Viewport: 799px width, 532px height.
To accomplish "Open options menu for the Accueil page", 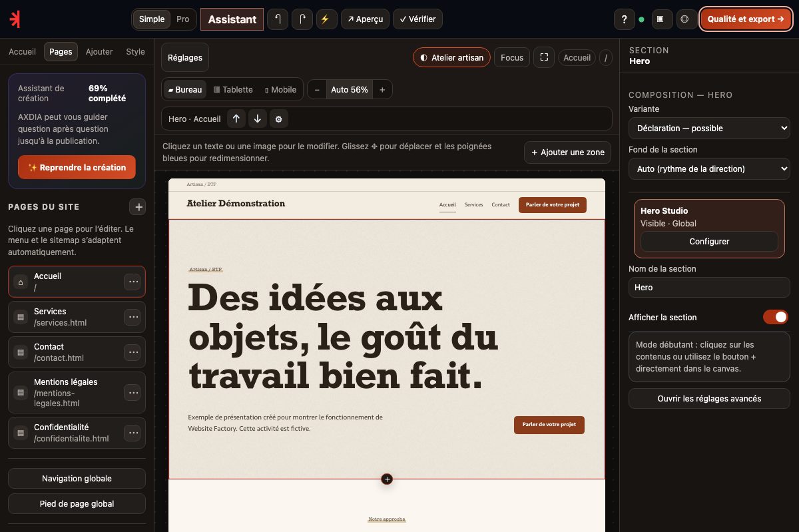I will tap(133, 282).
